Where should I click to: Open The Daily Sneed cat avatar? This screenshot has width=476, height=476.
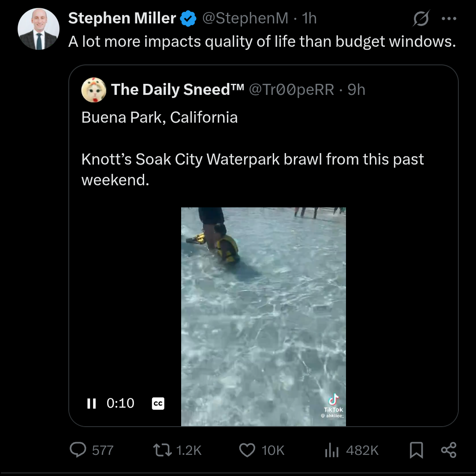[94, 90]
